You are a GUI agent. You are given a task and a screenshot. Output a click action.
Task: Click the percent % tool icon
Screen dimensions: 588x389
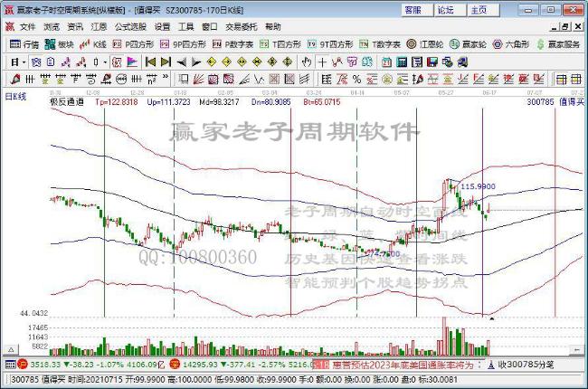click(356, 79)
